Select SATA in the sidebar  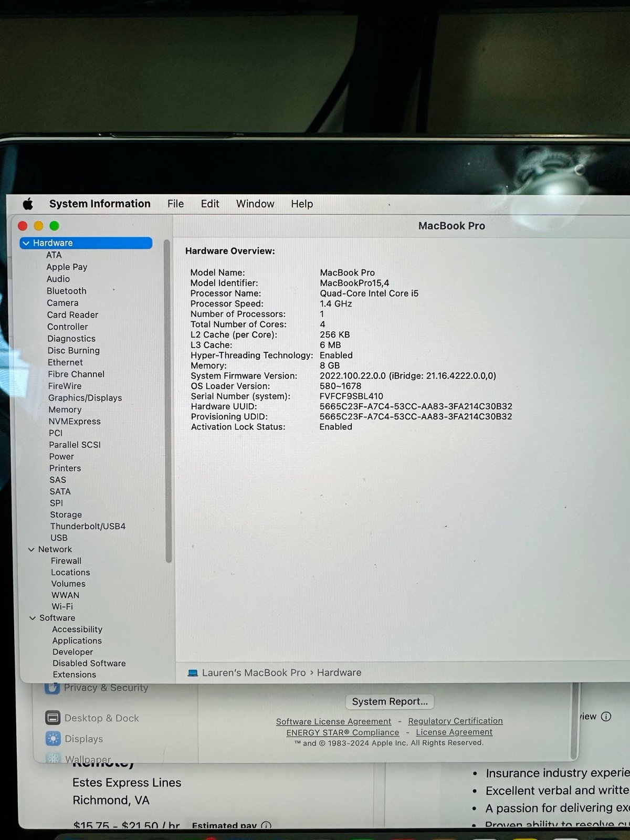[x=60, y=491]
